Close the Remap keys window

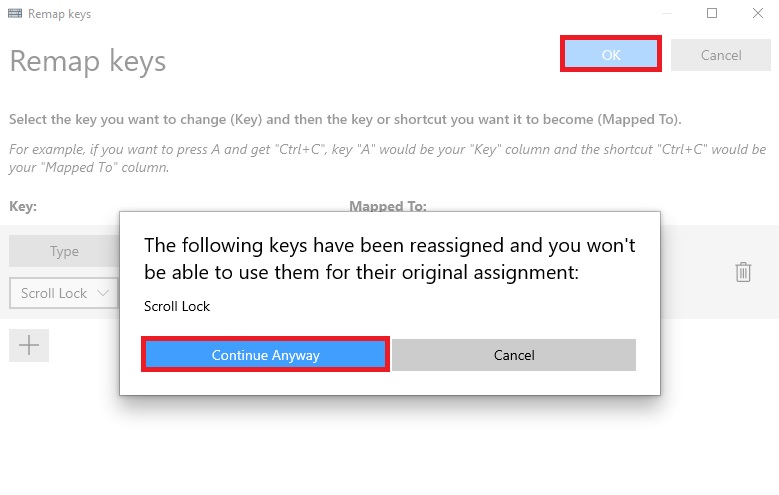[x=757, y=13]
